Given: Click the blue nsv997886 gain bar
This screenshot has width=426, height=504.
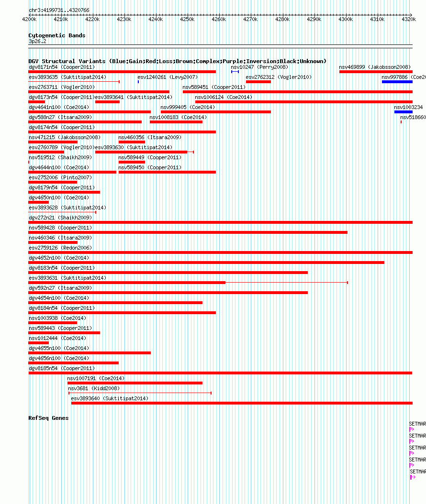Looking at the screenshot, I should coord(397,82).
